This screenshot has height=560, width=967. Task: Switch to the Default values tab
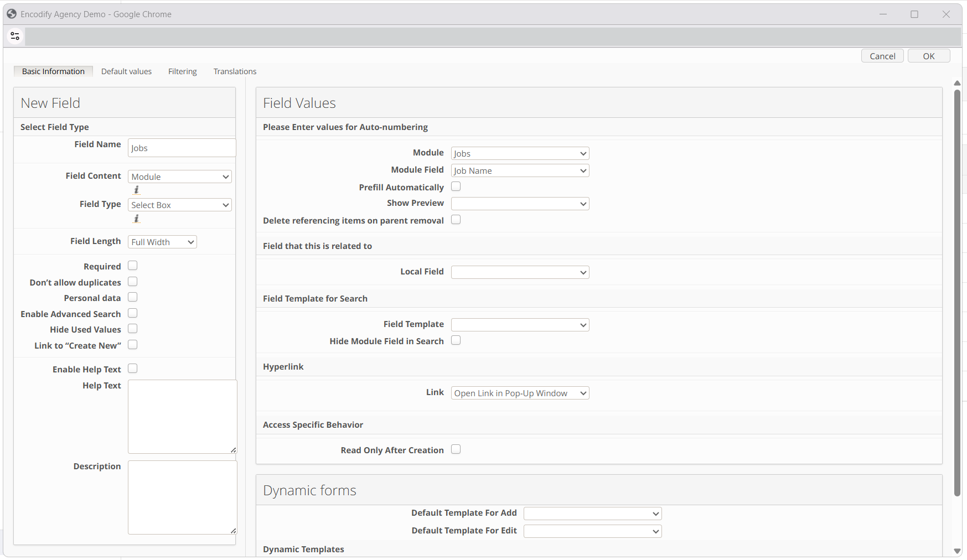pyautogui.click(x=126, y=71)
